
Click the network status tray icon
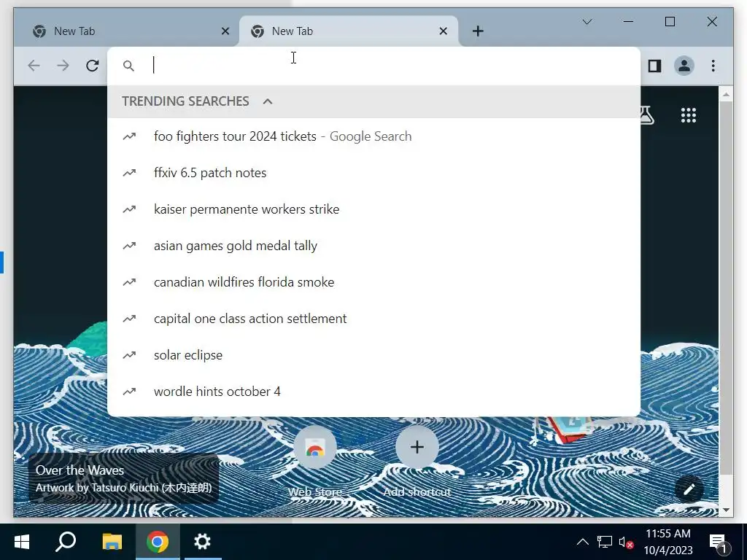tap(605, 542)
